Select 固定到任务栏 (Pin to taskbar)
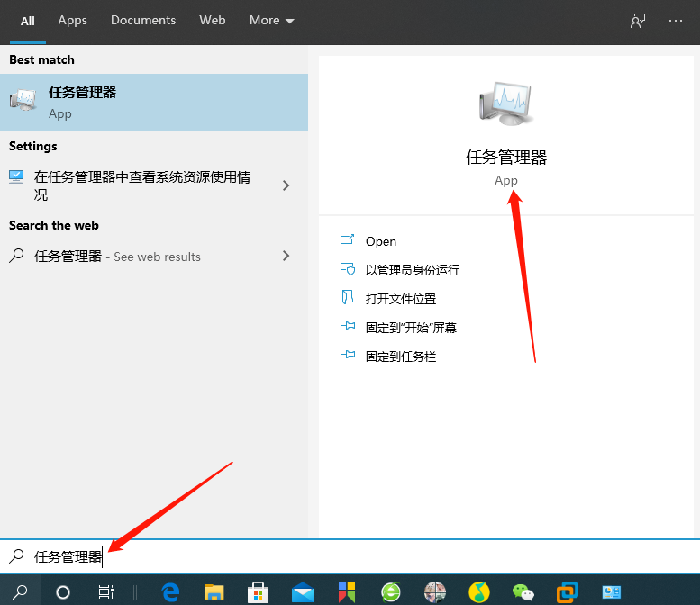The width and height of the screenshot is (700, 605). 400,357
